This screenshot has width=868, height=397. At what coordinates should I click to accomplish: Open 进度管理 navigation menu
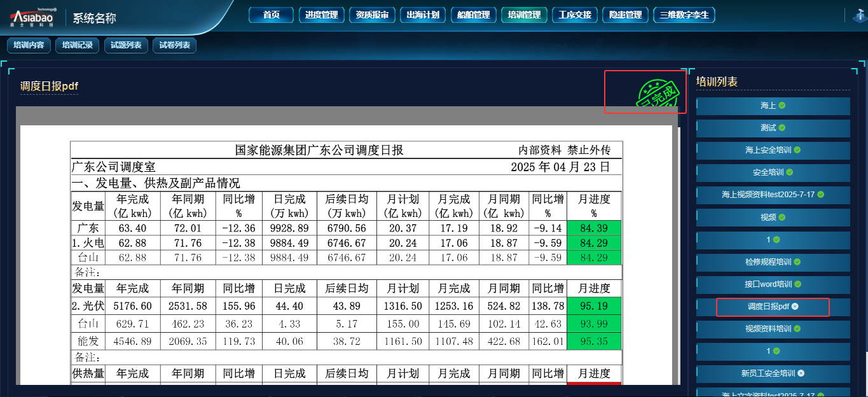click(322, 15)
